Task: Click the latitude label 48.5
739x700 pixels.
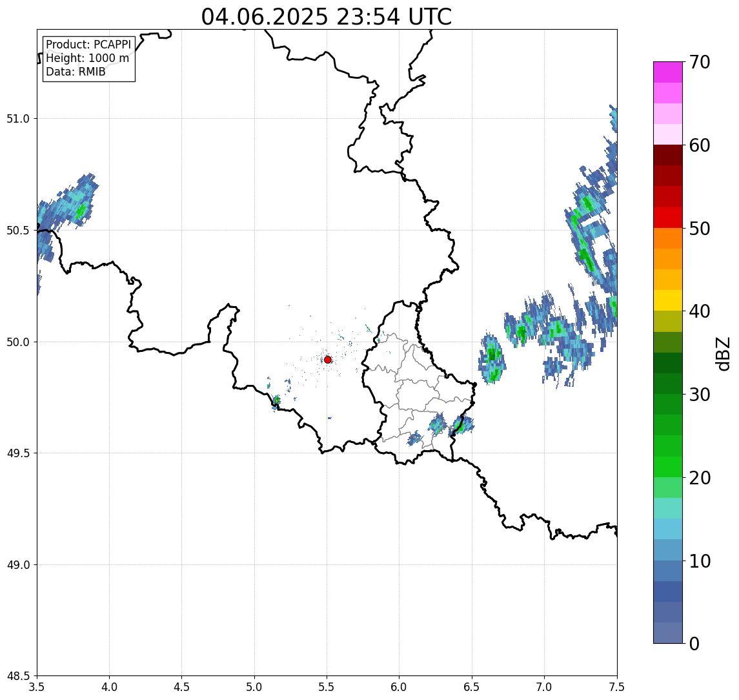Action: pyautogui.click(x=17, y=676)
